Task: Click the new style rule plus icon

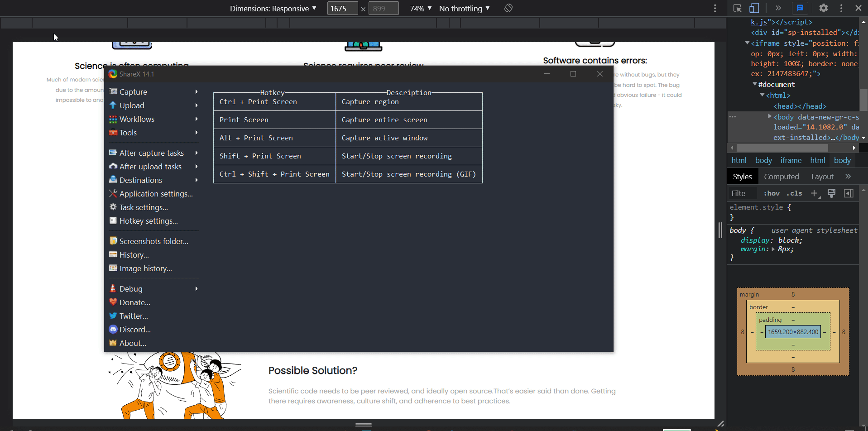Action: (x=815, y=193)
